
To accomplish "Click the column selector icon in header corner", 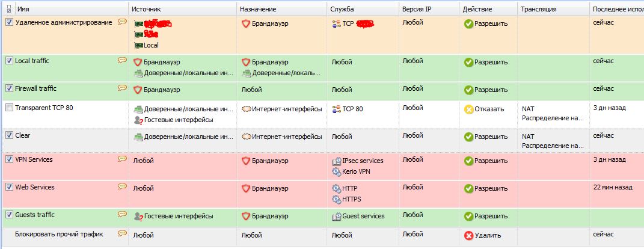I will click(x=8, y=9).
